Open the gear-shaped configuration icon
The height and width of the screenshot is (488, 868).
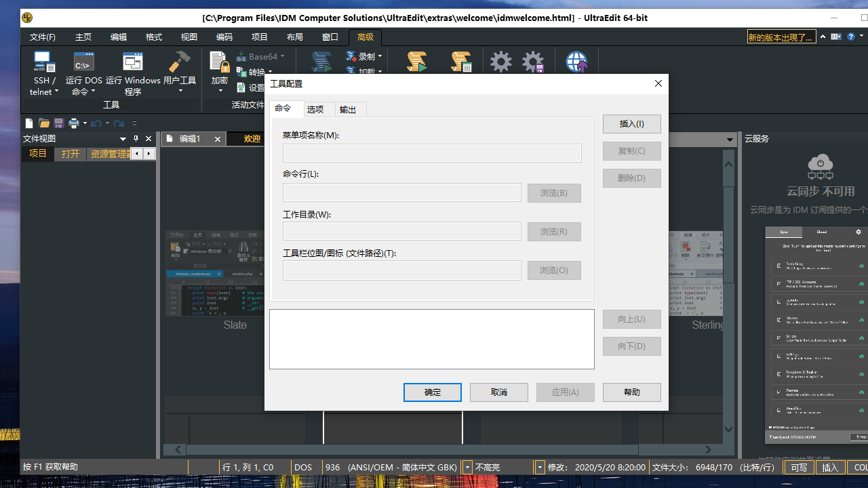coord(500,61)
